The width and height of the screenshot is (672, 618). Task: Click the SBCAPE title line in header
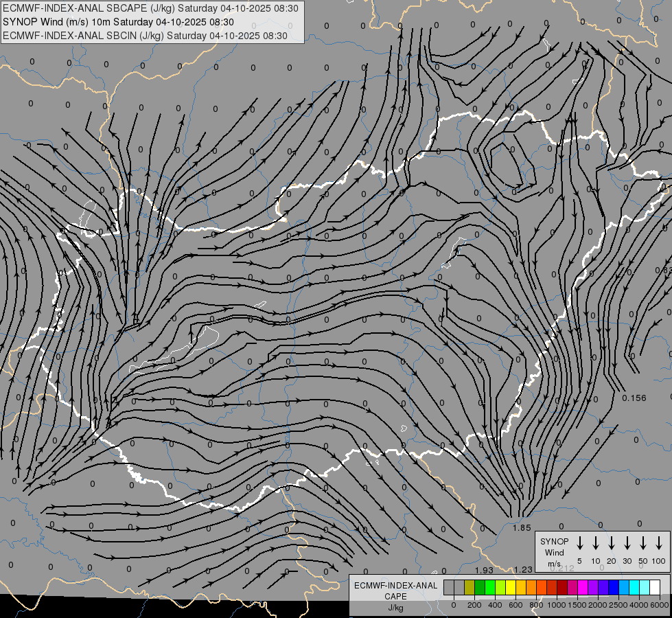tap(150, 8)
